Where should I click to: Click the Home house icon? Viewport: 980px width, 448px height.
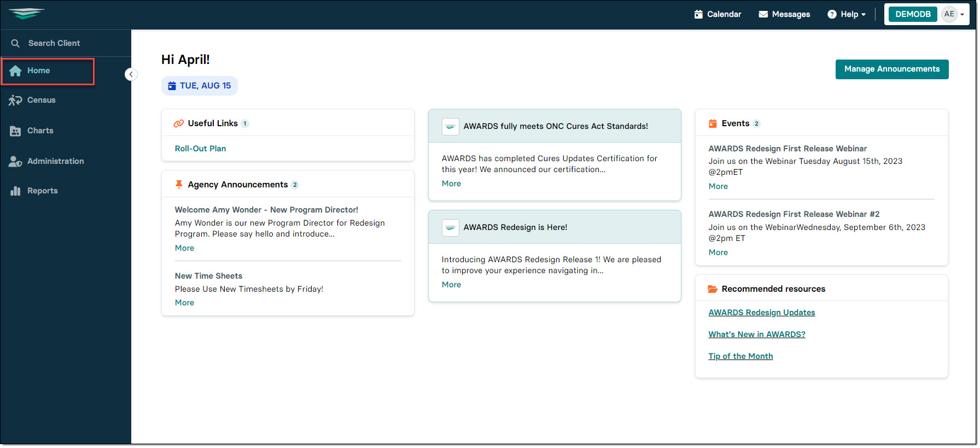click(15, 70)
